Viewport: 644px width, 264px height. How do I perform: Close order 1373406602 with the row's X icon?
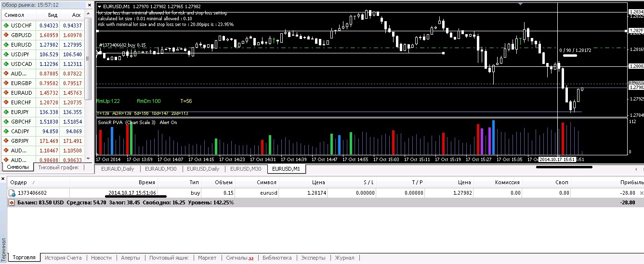point(641,193)
